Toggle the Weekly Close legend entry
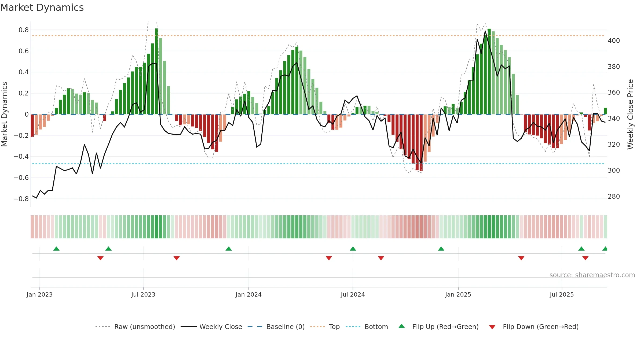This screenshot has height=362, width=644. pyautogui.click(x=211, y=327)
